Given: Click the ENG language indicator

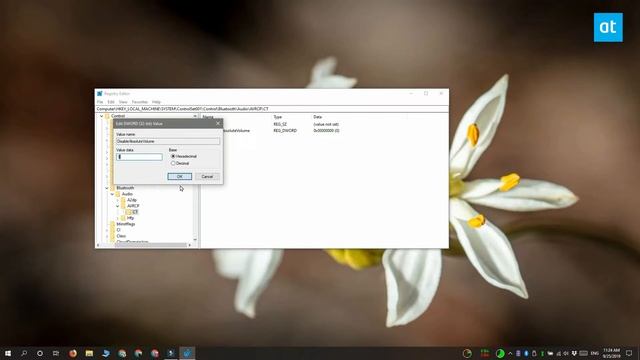Looking at the screenshot, I should (x=595, y=353).
